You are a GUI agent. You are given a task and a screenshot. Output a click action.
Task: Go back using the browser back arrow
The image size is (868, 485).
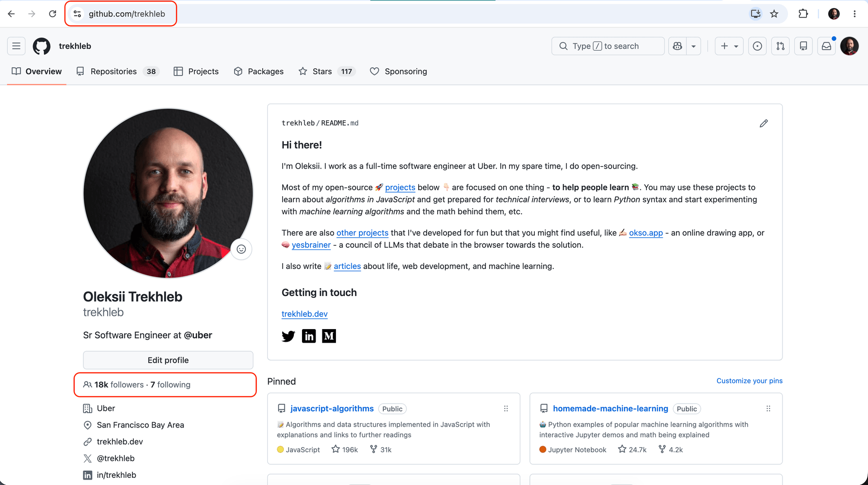tap(11, 14)
